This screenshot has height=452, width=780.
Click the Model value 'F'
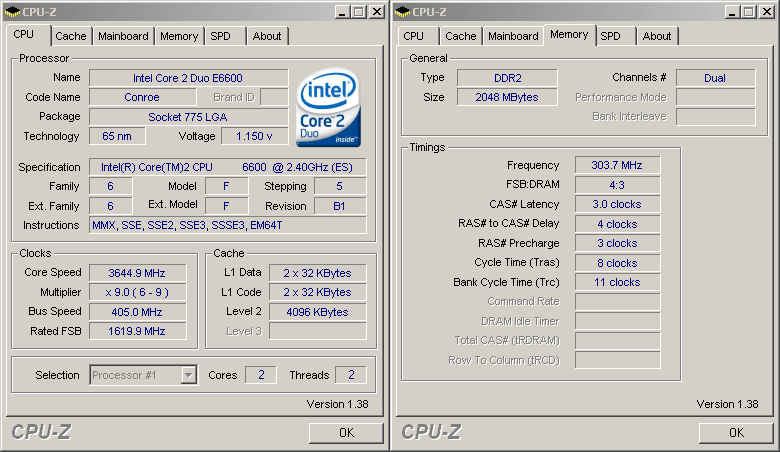tap(226, 186)
